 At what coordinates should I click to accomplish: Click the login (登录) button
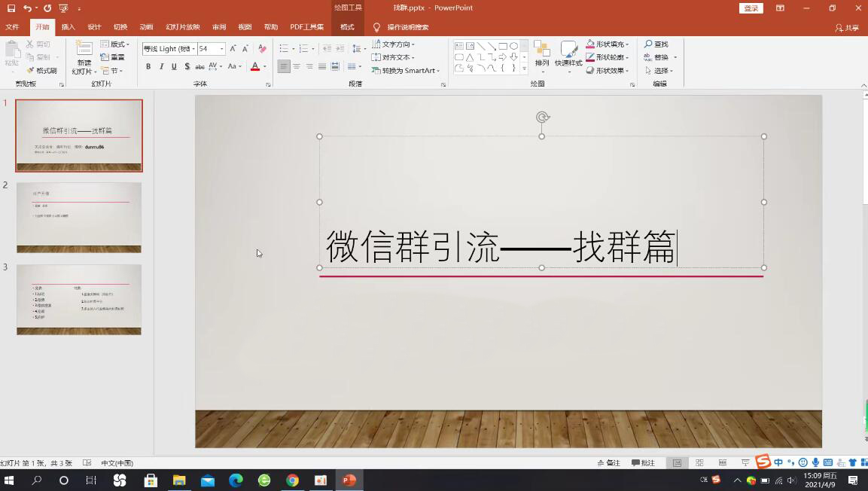point(751,8)
